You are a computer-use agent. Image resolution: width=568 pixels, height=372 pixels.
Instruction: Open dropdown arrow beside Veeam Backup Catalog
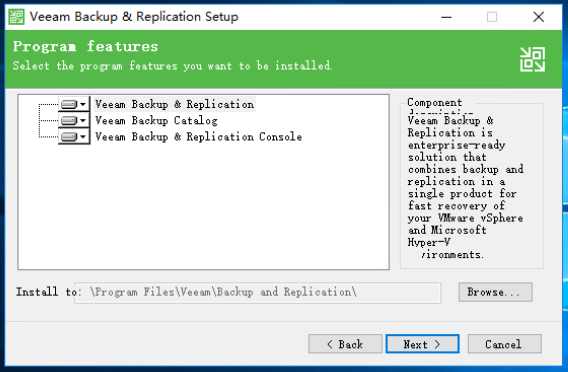click(83, 120)
